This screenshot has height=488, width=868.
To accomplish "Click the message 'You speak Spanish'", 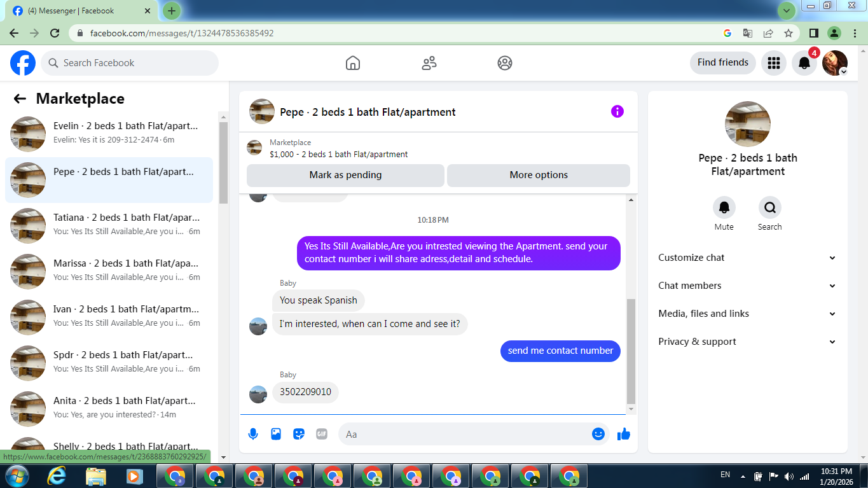I will click(x=319, y=300).
